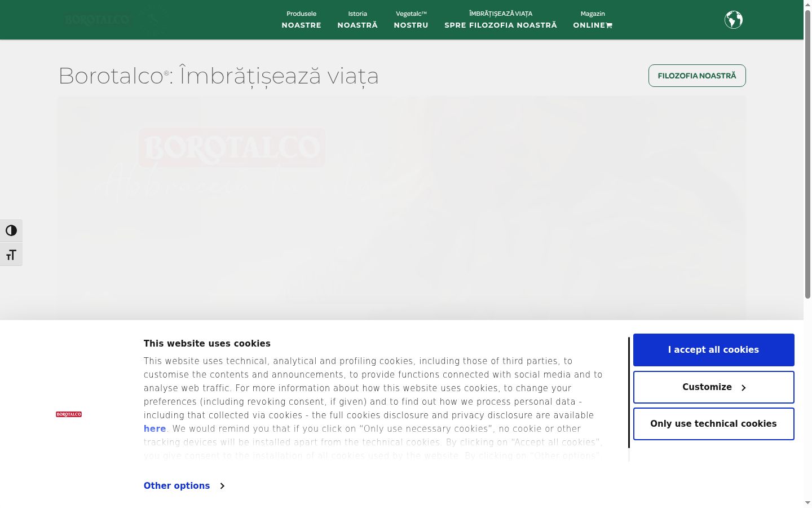Click the Borotalco logo in the header

[116, 20]
